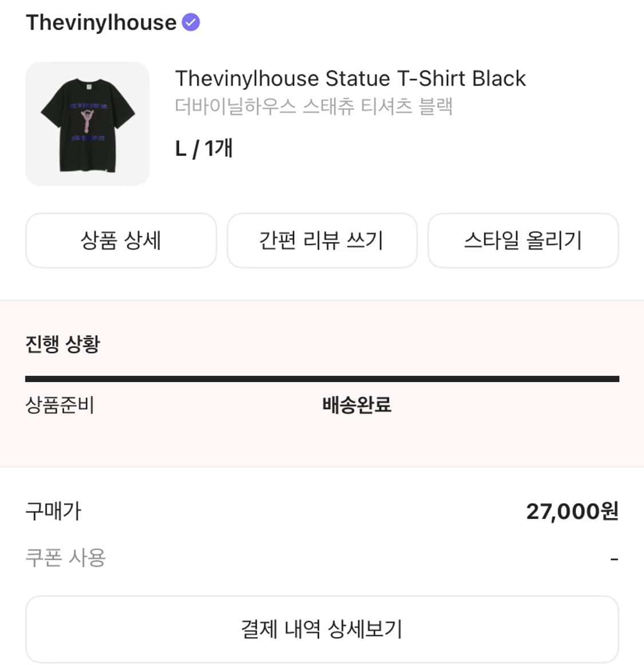Click the black t-shirt product thumbnail
The image size is (644, 665).
point(87,124)
